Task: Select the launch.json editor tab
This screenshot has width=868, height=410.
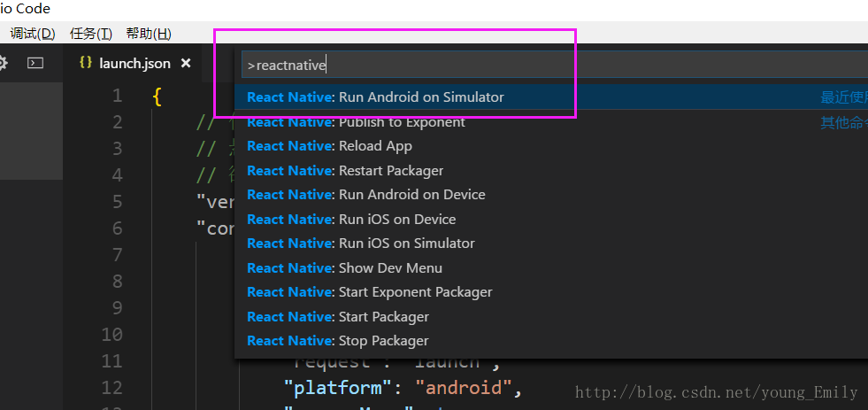Action: pyautogui.click(x=134, y=63)
